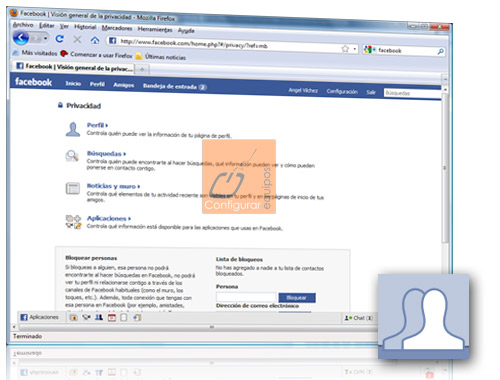Open the Ayuda menu
The image size is (500, 380).
186,31
